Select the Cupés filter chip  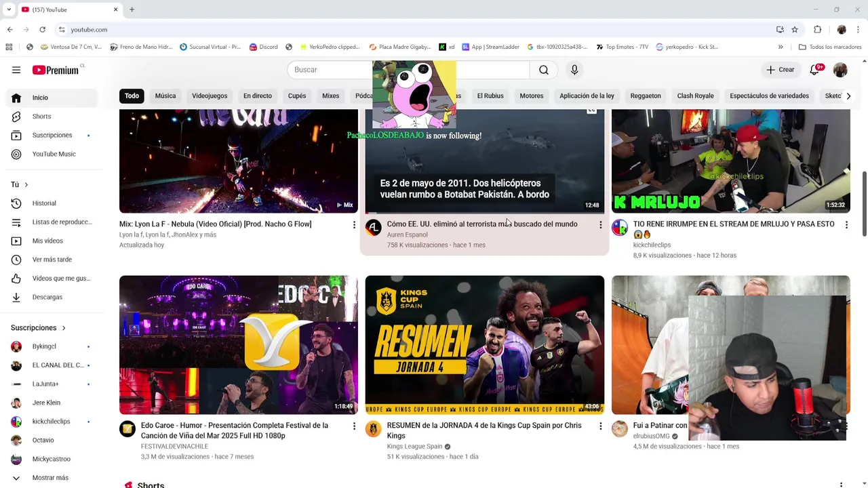pyautogui.click(x=297, y=96)
